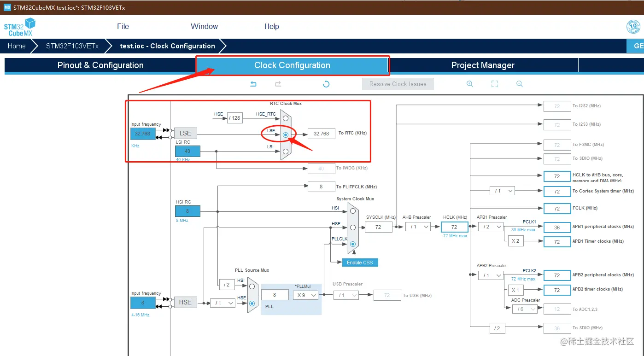Click the STM32CubeMX logo
The width and height of the screenshot is (644, 356).
click(20, 27)
